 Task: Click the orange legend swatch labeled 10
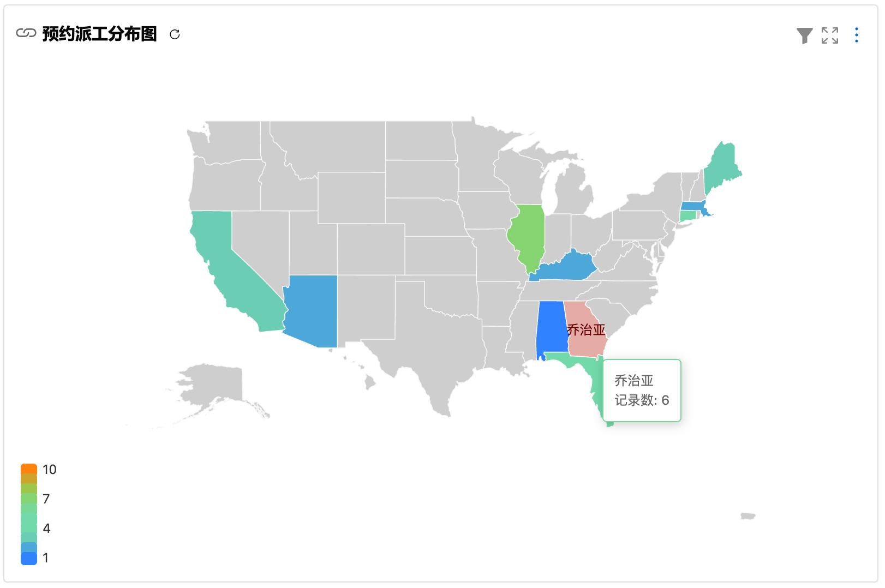(x=29, y=470)
